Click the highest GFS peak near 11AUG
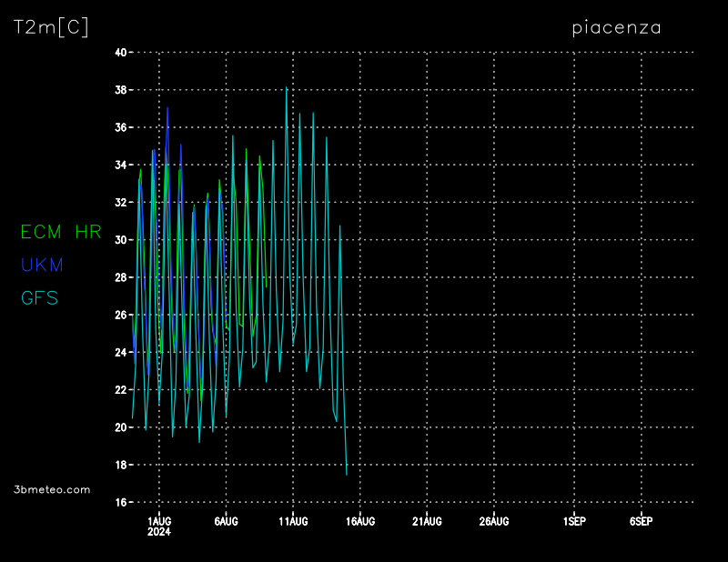The width and height of the screenshot is (728, 562). pyautogui.click(x=287, y=87)
